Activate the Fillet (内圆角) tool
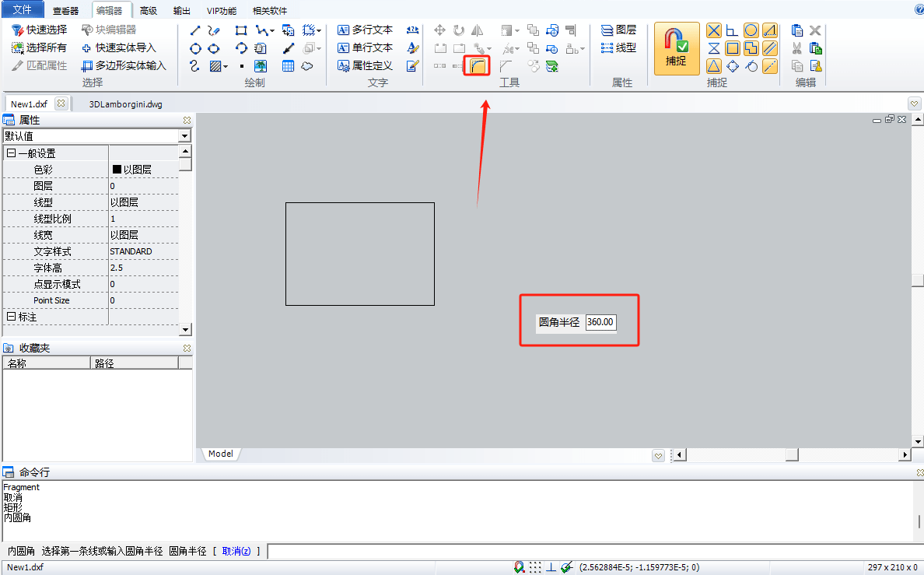The height and width of the screenshot is (575, 924). [478, 66]
